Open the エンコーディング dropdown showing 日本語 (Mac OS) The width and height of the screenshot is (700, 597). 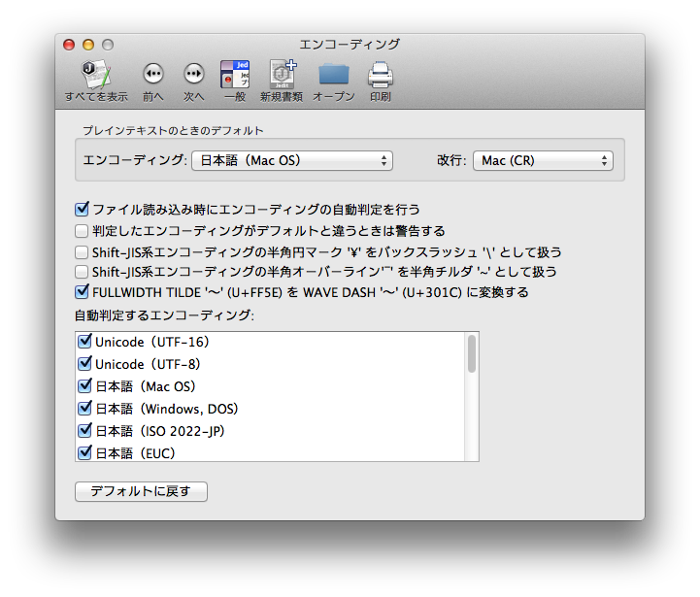(x=292, y=161)
